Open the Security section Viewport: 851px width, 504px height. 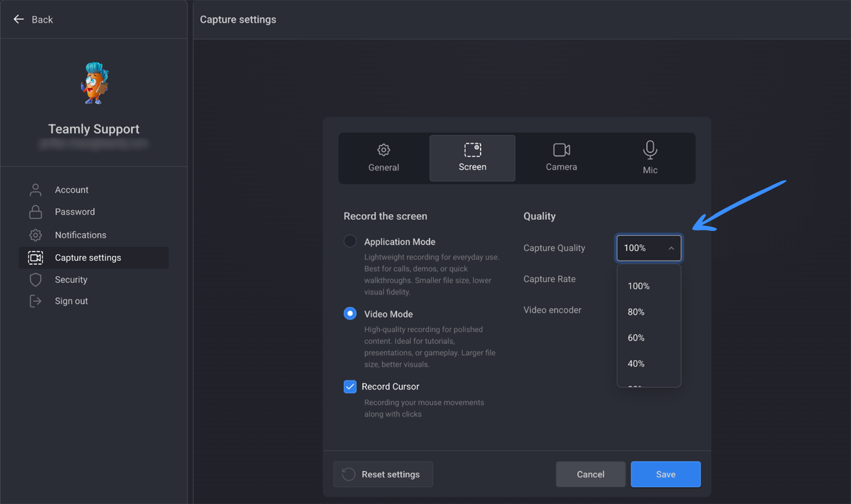[94, 279]
